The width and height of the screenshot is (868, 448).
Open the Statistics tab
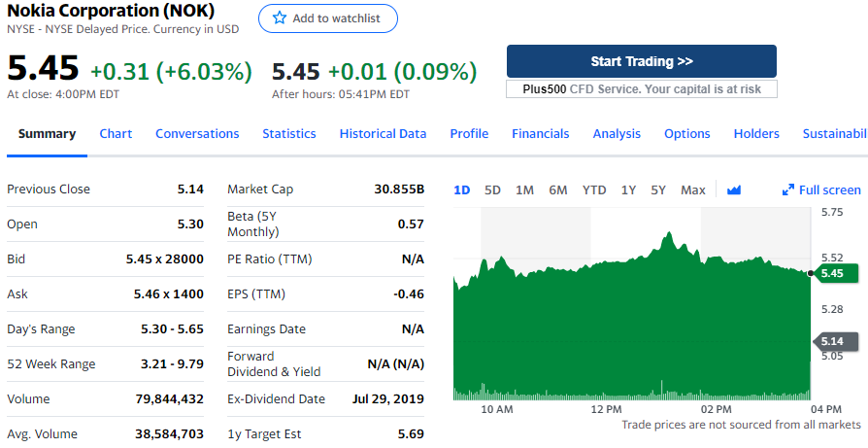[x=289, y=133]
